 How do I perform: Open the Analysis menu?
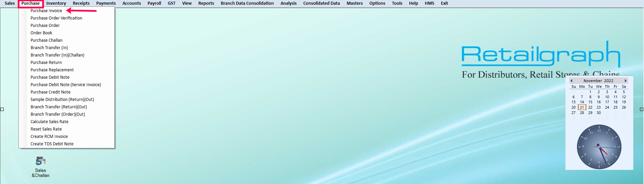tap(289, 3)
